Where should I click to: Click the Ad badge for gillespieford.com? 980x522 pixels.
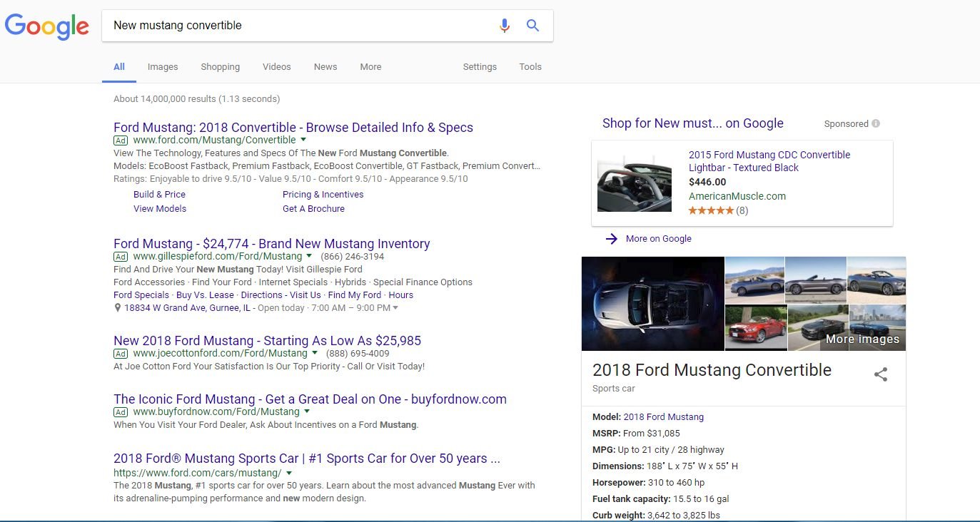121,257
